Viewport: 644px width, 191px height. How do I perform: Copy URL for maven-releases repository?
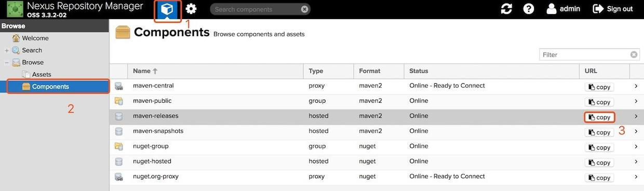click(599, 117)
